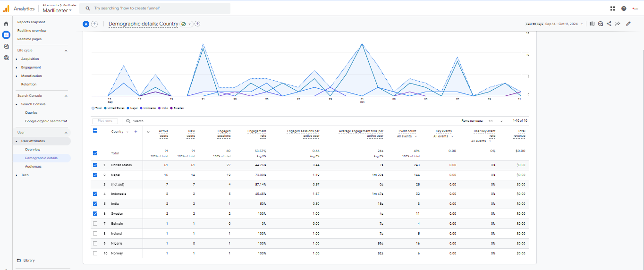Uncheck the United States row checkbox
This screenshot has width=644, height=270.
click(x=95, y=165)
